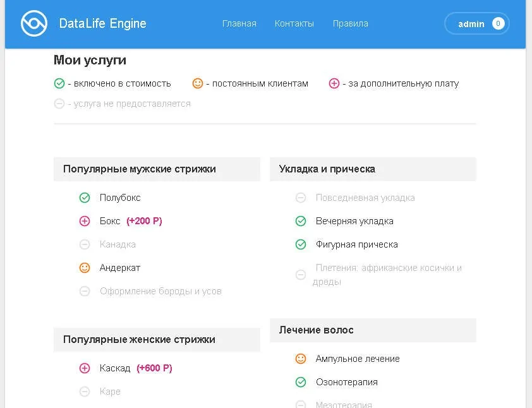Click the '- услуга не предоставляется' legend text

point(129,104)
